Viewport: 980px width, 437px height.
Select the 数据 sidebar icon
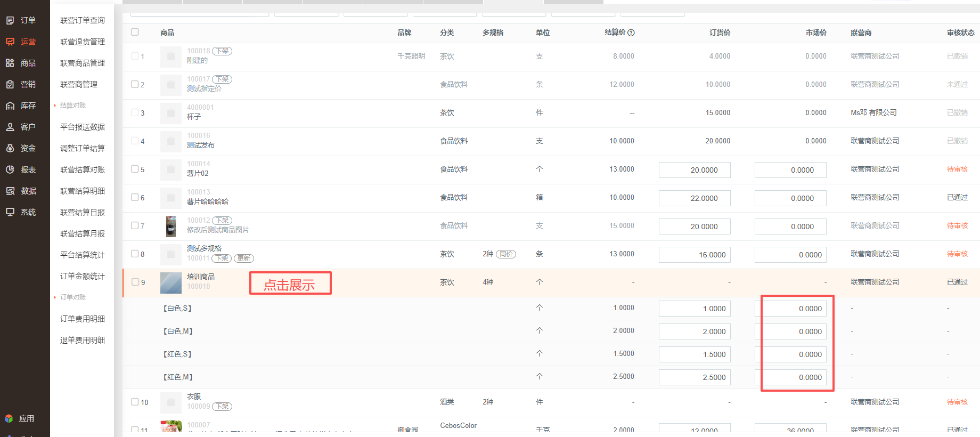[x=10, y=191]
